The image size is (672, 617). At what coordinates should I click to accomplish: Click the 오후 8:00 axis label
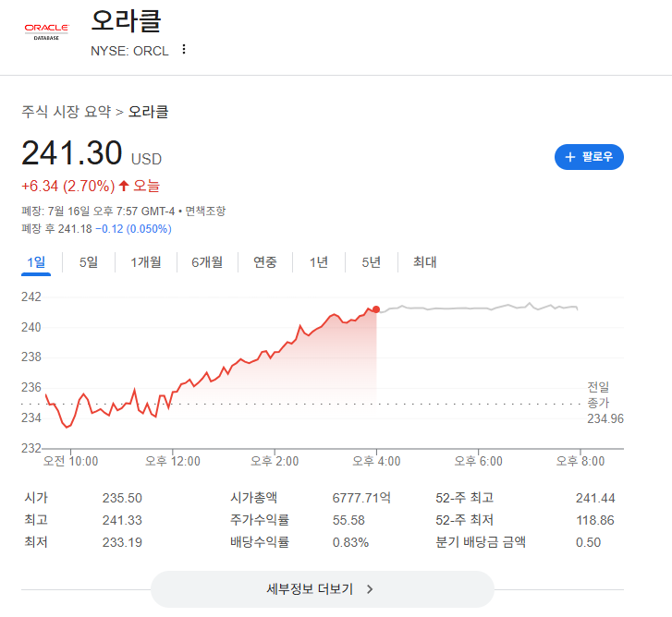click(x=580, y=461)
